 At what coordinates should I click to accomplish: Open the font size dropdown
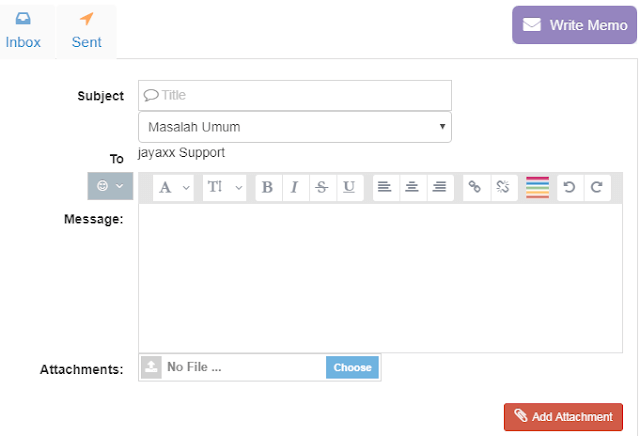pos(224,188)
